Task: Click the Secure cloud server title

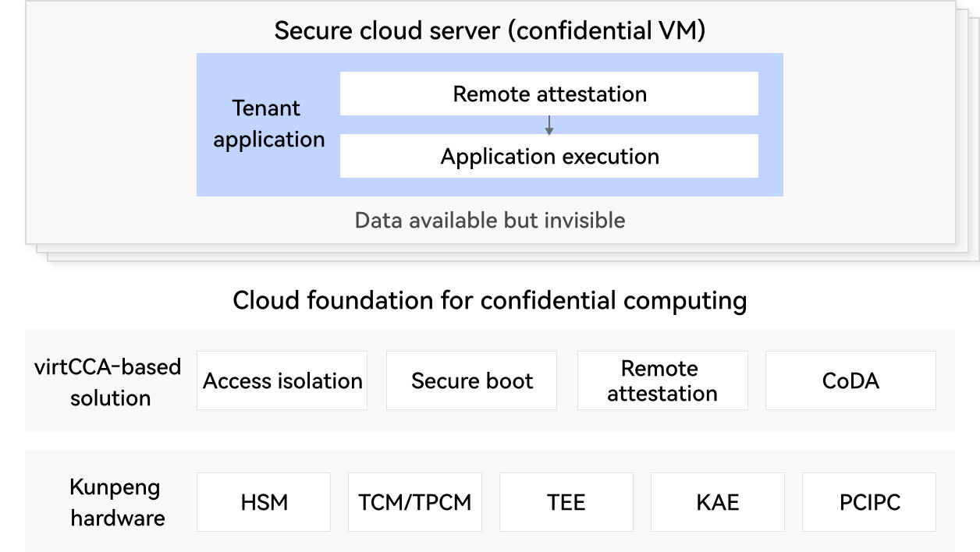Action: click(490, 31)
